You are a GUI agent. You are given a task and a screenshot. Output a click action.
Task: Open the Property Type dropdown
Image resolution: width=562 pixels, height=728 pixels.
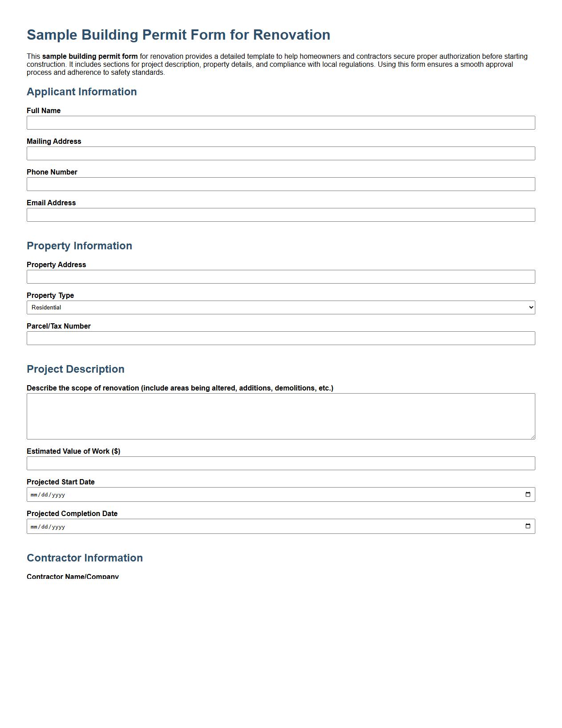pos(281,307)
